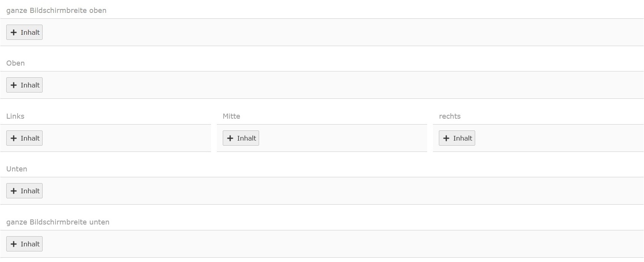Screen dimensions: 644x262
Task: Select the 'Oben' column heading
Action: pyautogui.click(x=16, y=63)
